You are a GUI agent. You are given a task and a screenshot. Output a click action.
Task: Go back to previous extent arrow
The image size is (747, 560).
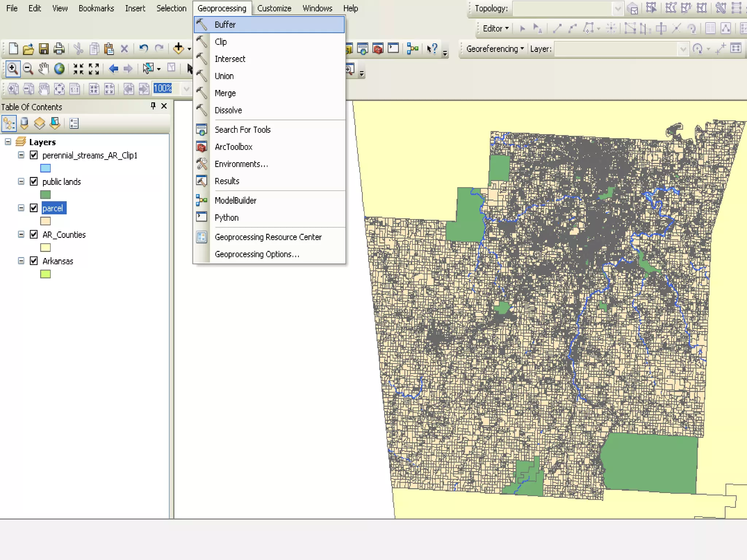pos(113,69)
